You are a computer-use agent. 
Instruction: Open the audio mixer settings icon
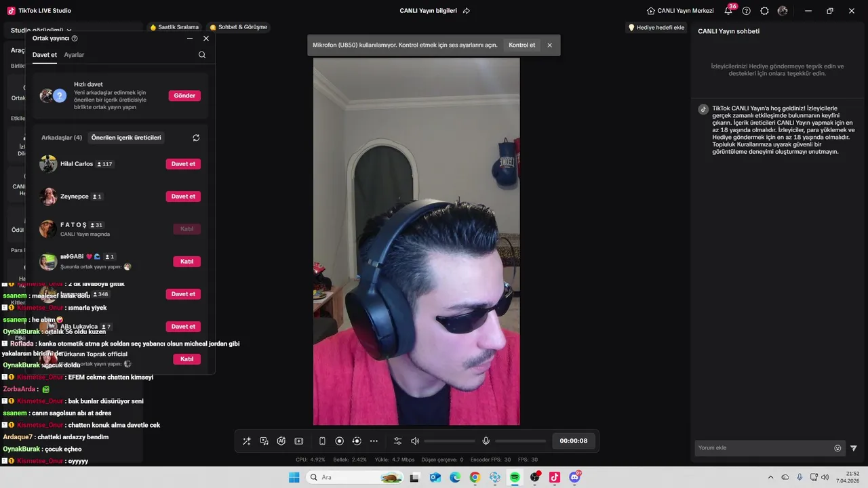coord(398,441)
